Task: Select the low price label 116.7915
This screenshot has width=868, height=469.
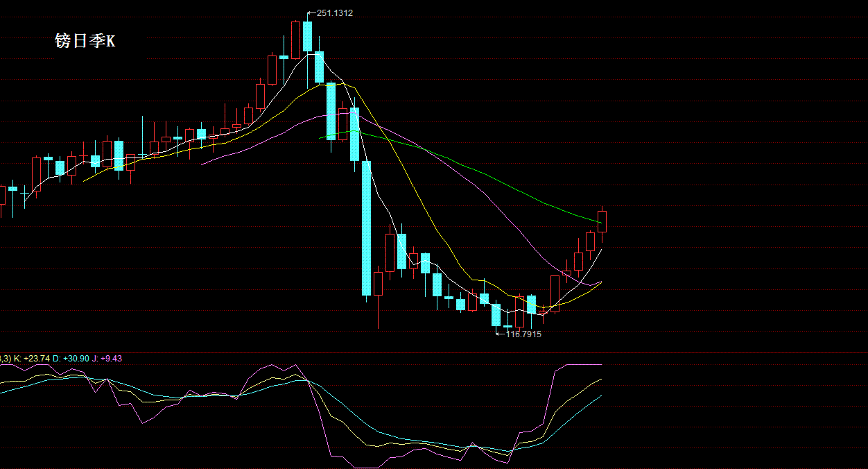Action: (x=523, y=334)
